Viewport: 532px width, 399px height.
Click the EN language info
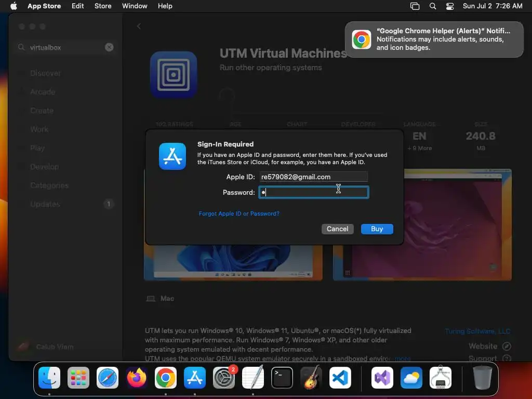point(419,137)
